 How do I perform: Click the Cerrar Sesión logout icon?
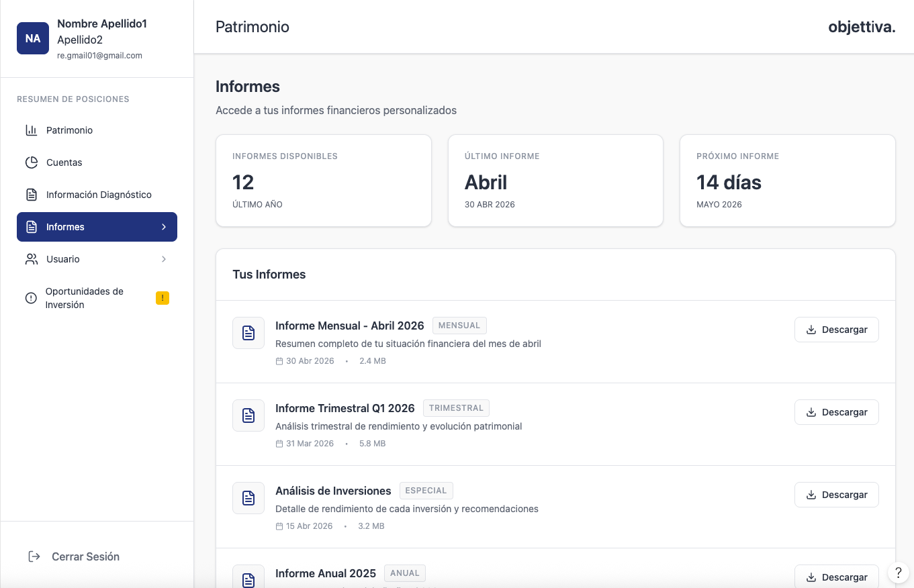click(34, 556)
